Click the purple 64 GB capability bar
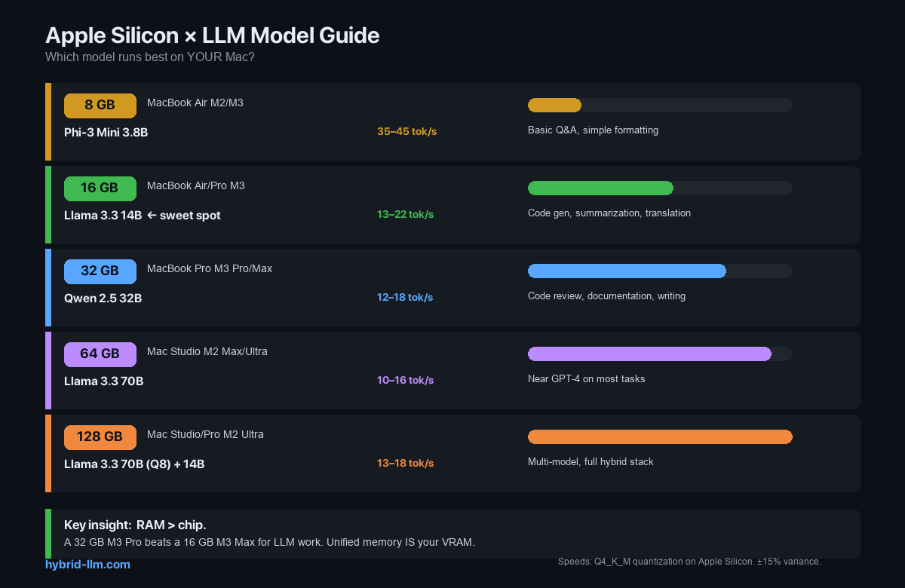This screenshot has width=905, height=588. 649,354
